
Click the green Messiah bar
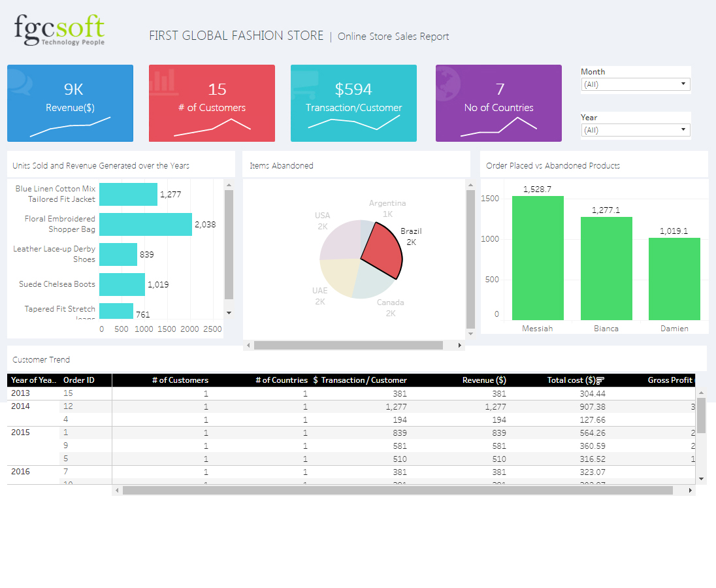(537, 258)
